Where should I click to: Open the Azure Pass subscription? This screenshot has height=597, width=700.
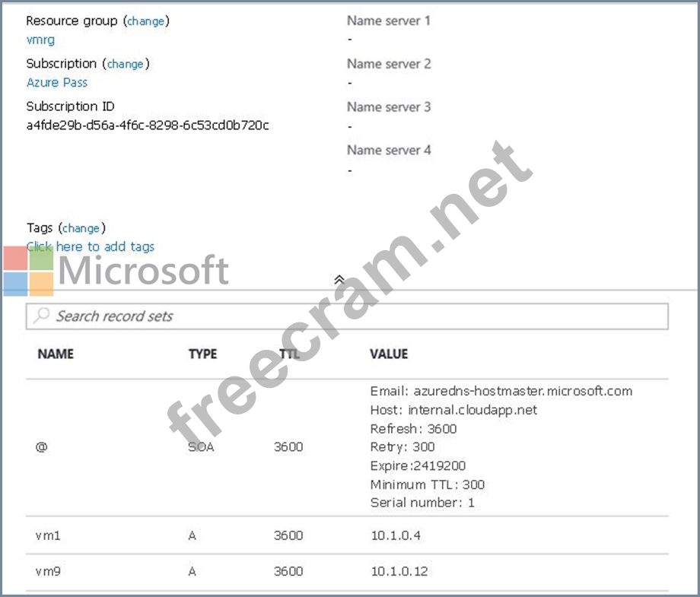coord(57,83)
